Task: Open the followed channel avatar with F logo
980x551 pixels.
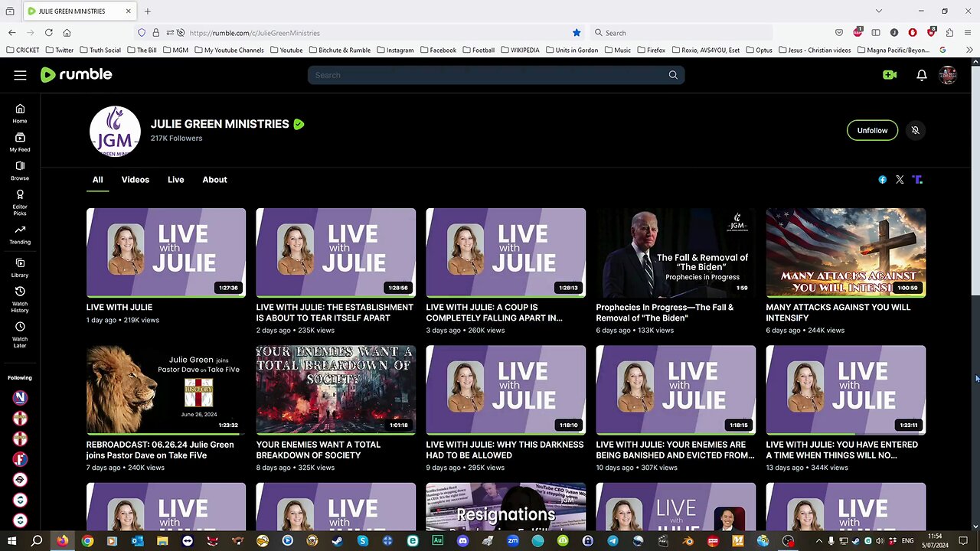Action: point(20,459)
